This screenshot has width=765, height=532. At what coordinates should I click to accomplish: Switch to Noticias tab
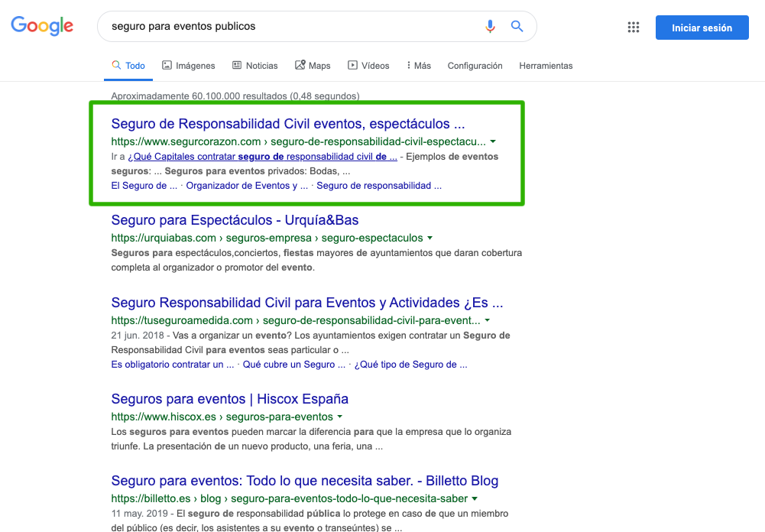[x=254, y=66]
